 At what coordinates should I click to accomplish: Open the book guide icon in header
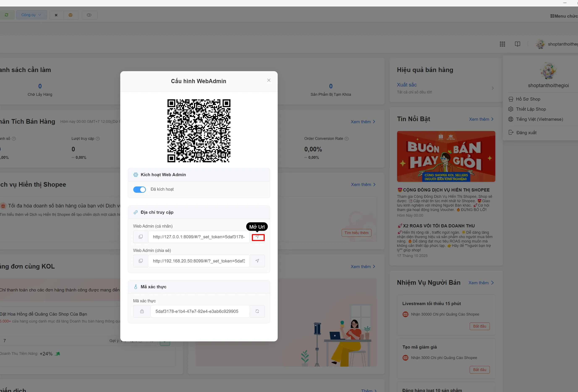518,44
